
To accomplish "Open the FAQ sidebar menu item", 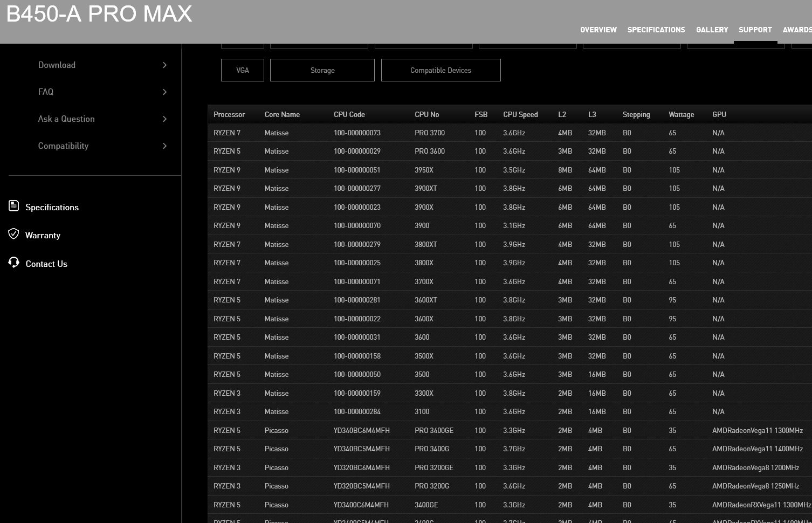I will coord(46,92).
